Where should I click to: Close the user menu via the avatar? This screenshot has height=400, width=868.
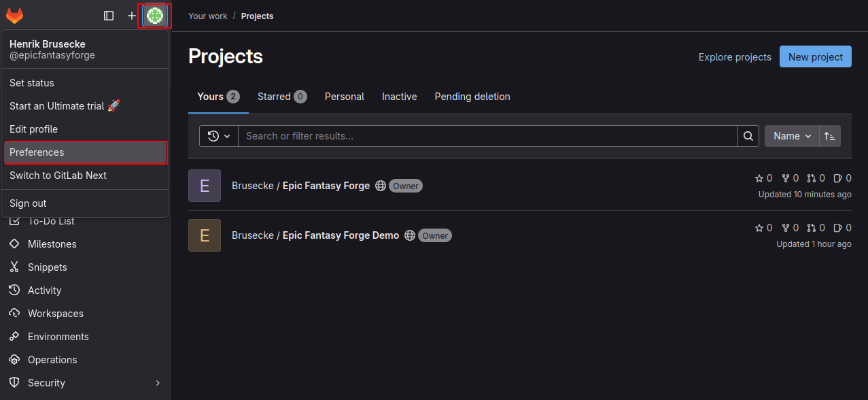[155, 16]
